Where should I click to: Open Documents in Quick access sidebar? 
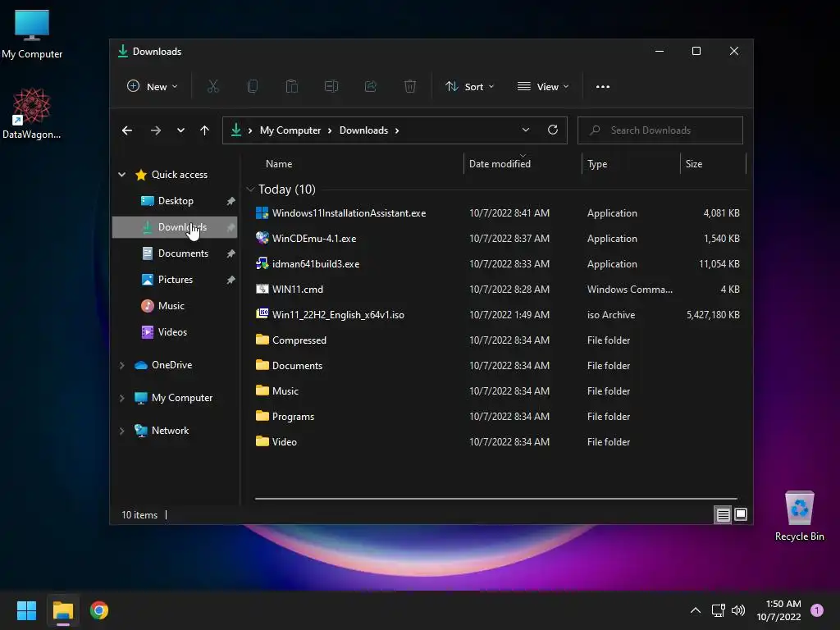pos(175,253)
